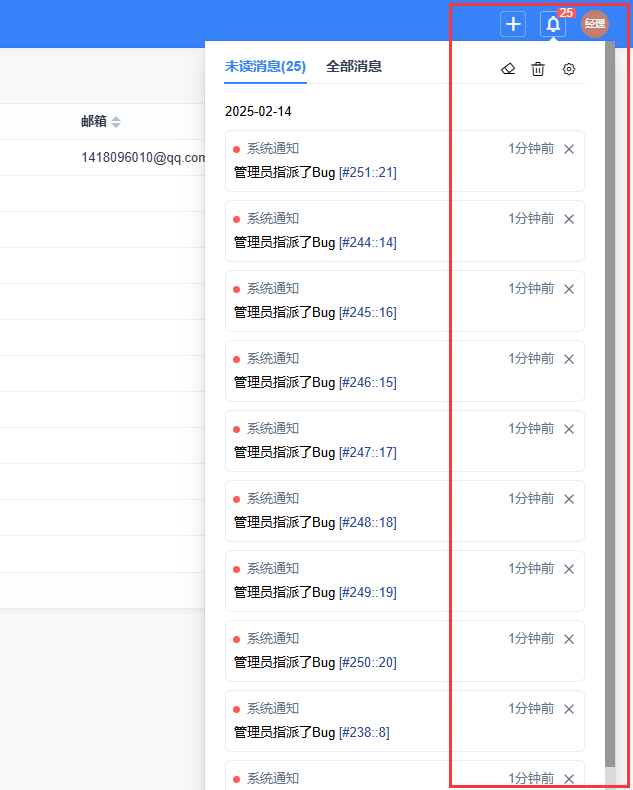Dismiss the notification for Bug #250::20
633x790 pixels.
569,639
